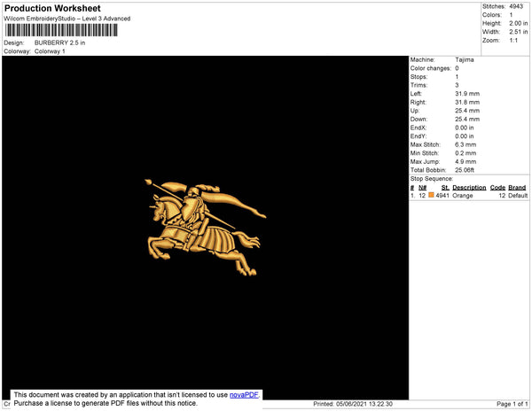
Task: Select the zoom value 1:1
Action: pyautogui.click(x=513, y=41)
